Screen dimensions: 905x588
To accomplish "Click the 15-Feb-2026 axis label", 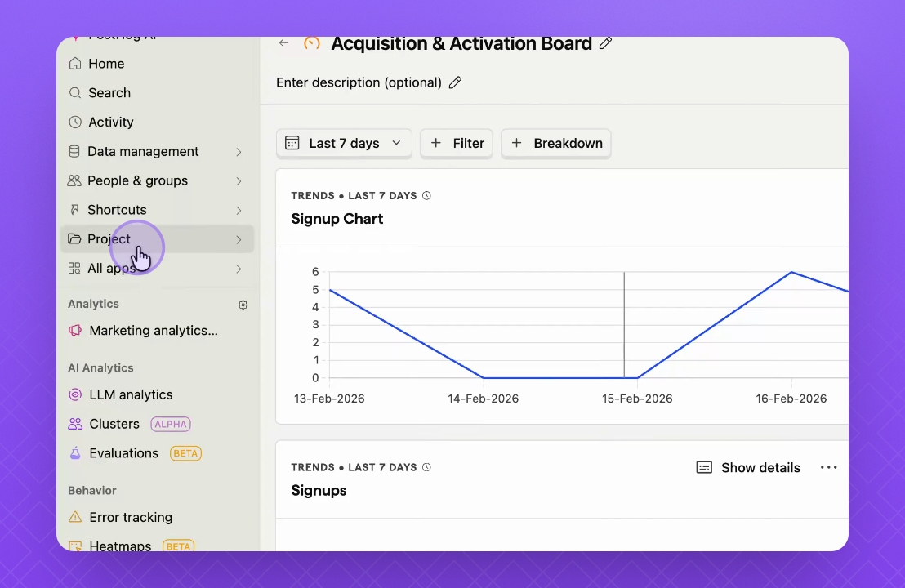I will pos(637,399).
